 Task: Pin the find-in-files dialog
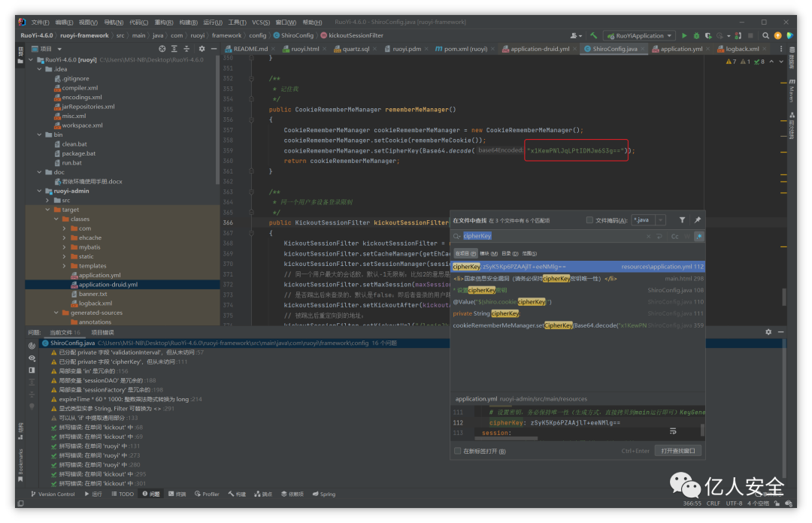(x=697, y=220)
